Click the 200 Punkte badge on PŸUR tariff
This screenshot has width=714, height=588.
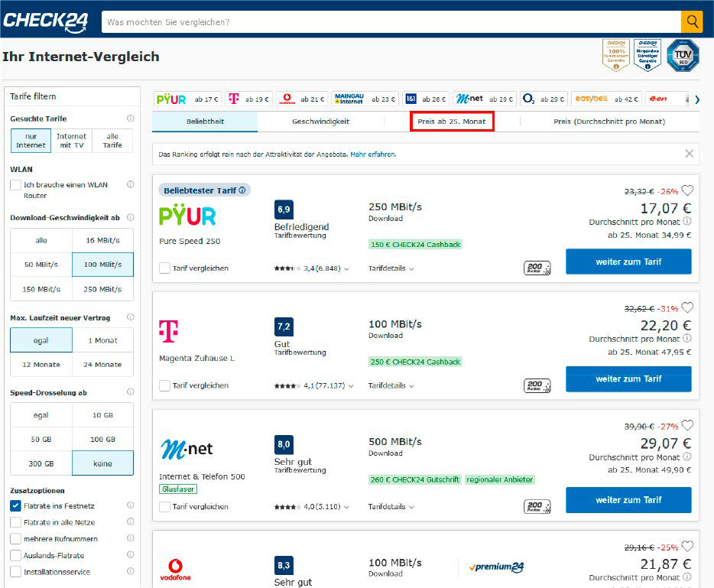click(x=537, y=269)
